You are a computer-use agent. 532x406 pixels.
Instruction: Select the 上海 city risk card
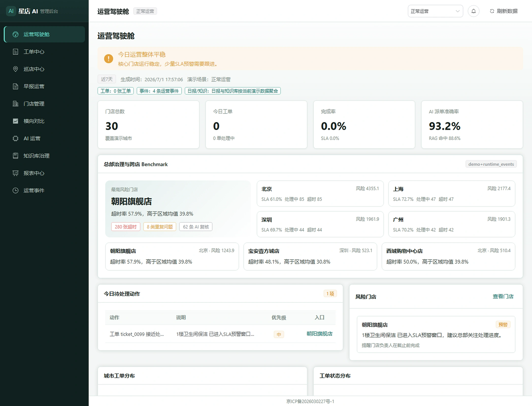451,194
